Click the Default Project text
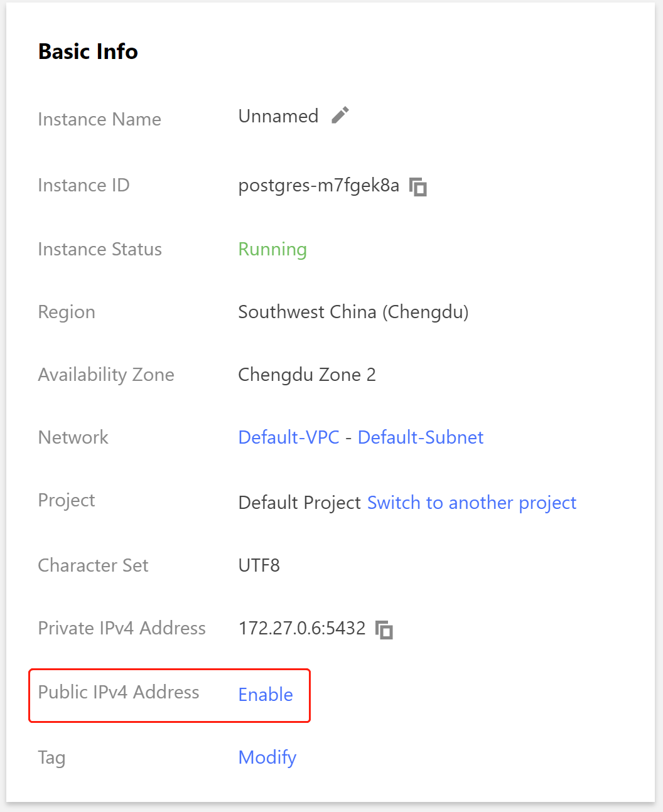The width and height of the screenshot is (663, 812). [299, 503]
